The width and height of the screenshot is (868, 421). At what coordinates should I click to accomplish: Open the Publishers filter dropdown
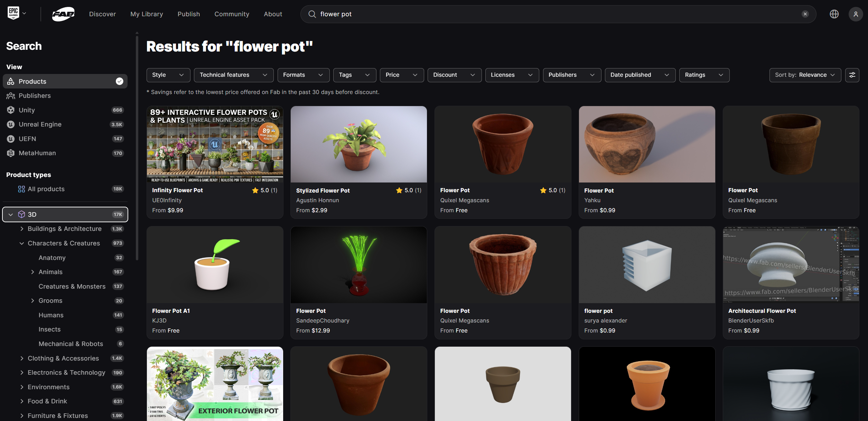pyautogui.click(x=572, y=75)
